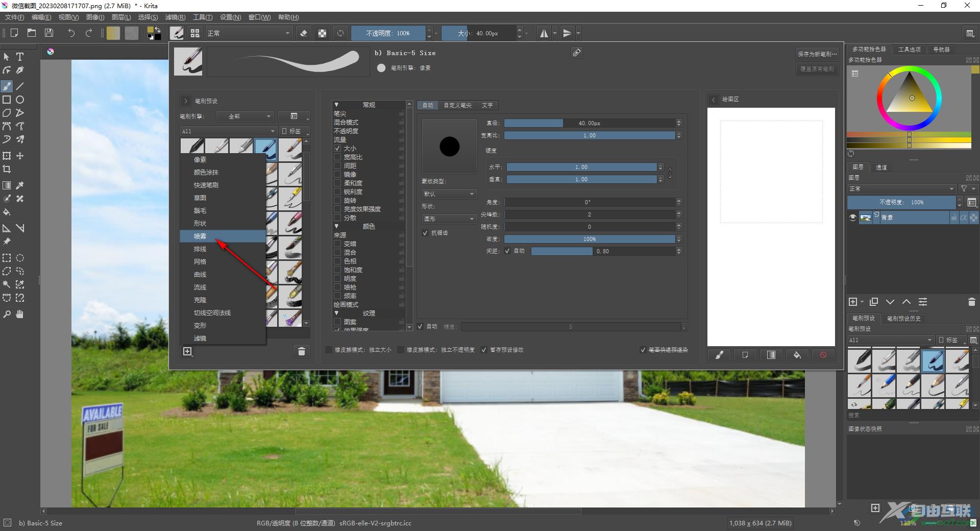Select the Fill bucket tool

[7, 212]
